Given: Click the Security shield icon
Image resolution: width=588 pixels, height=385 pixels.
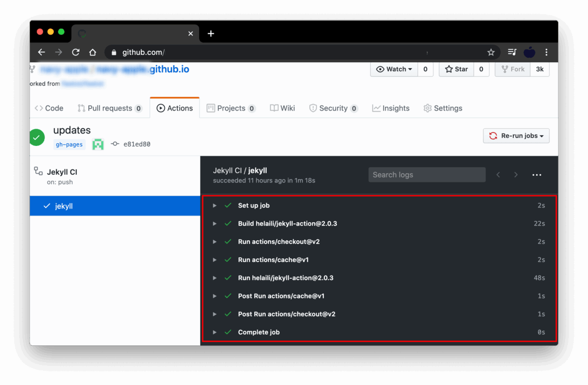Looking at the screenshot, I should [314, 108].
